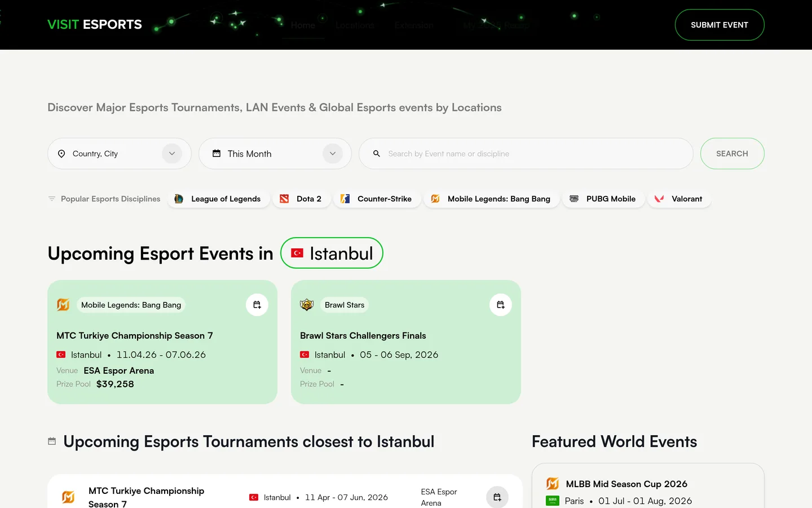Add list row MTC event to calendar

497,497
